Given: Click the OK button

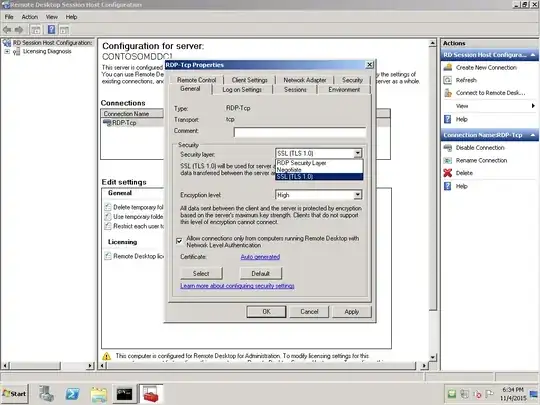Looking at the screenshot, I should click(266, 312).
